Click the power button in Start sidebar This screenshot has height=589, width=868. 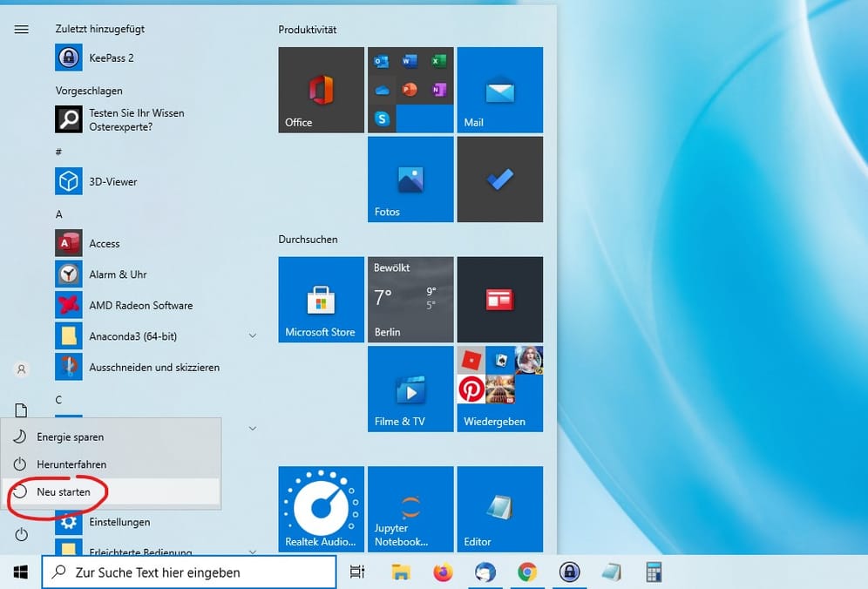[x=21, y=535]
